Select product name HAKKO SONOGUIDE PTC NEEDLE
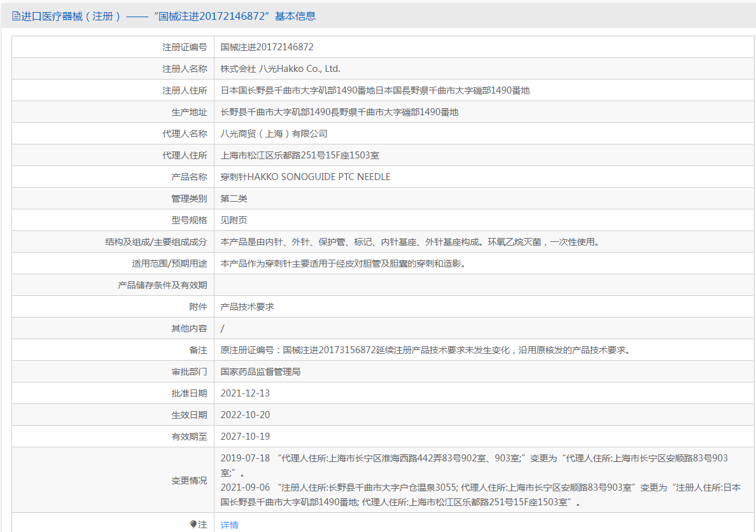 305,177
